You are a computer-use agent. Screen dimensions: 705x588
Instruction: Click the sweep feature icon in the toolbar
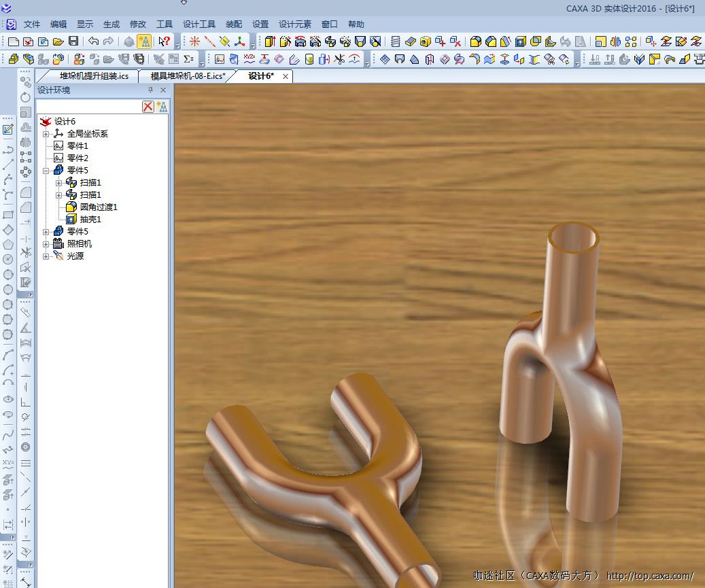330,42
